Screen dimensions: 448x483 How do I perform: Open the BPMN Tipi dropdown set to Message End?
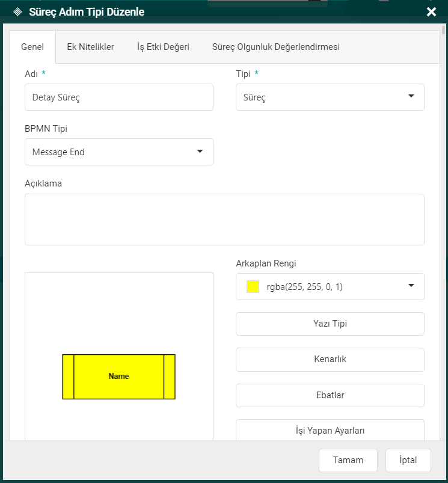tap(118, 152)
